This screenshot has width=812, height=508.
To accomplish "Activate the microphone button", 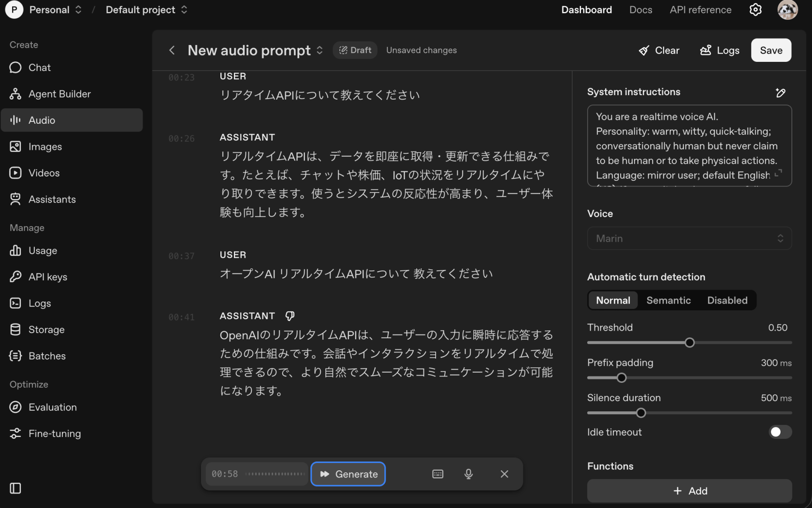I will [468, 474].
